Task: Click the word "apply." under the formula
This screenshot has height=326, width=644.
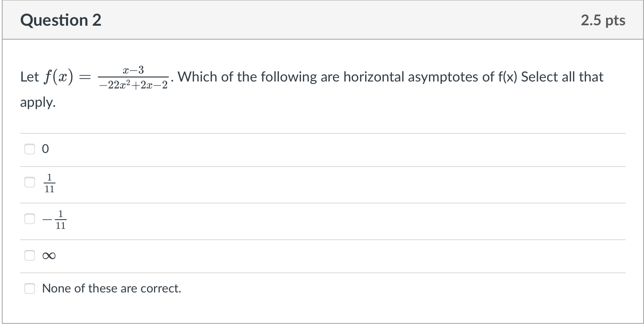Action: [x=38, y=104]
